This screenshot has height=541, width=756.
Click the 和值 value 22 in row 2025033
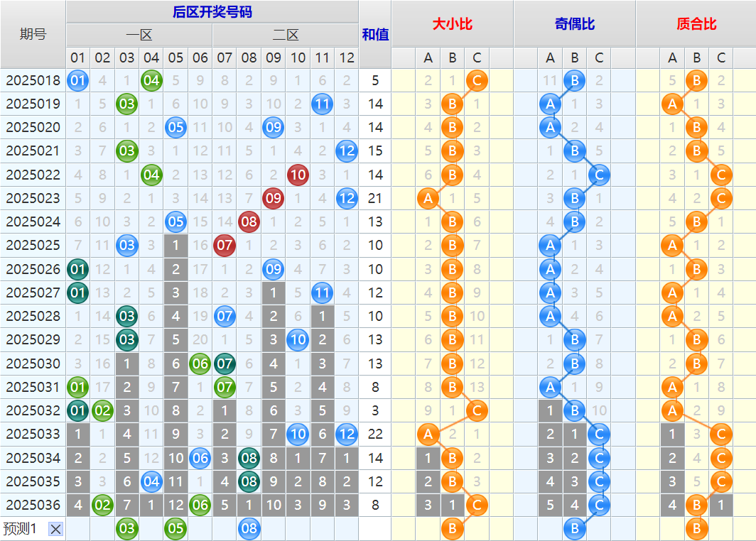click(x=375, y=434)
